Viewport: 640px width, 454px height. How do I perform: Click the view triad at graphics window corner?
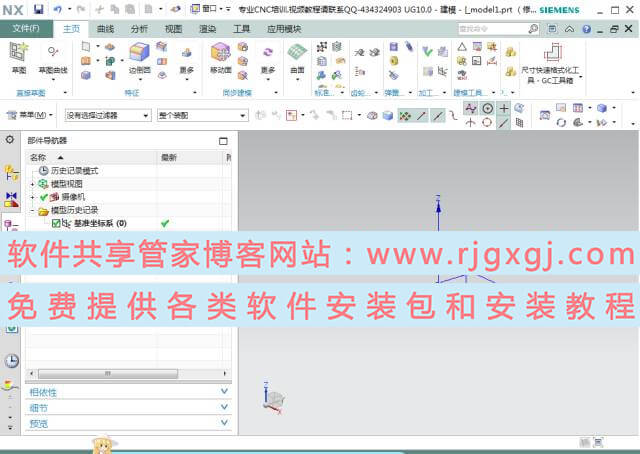274,398
